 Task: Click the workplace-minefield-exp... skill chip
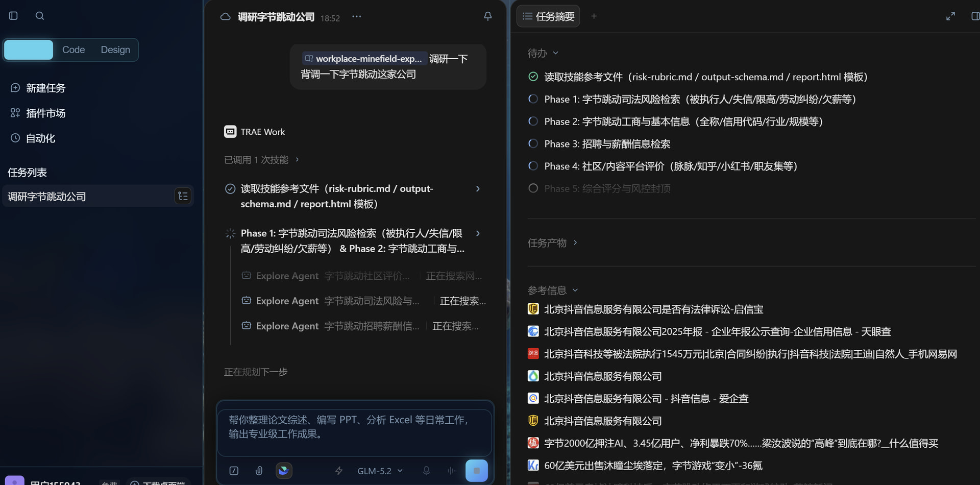pyautogui.click(x=363, y=59)
